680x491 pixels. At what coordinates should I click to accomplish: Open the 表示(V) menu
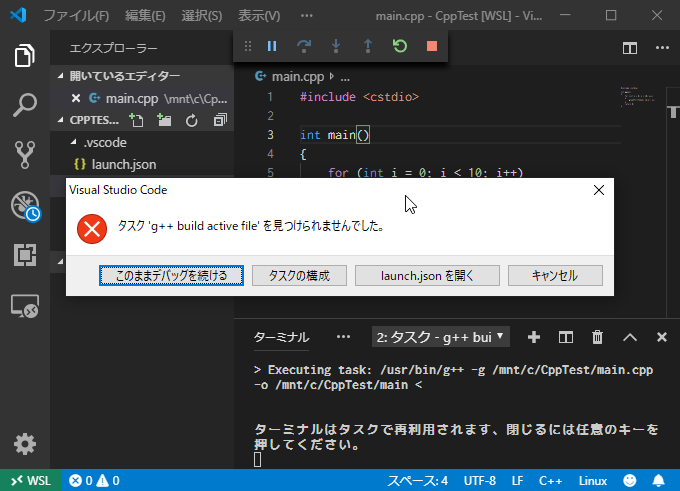(x=259, y=16)
